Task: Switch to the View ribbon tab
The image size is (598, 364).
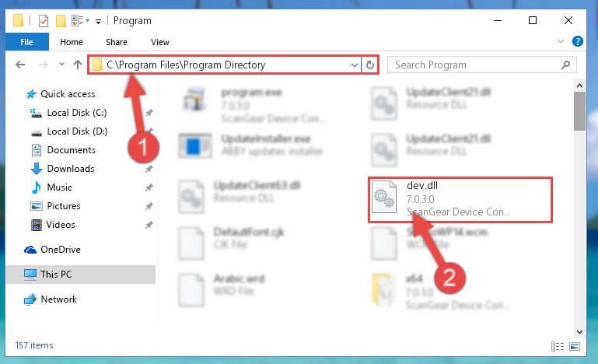Action: 159,42
